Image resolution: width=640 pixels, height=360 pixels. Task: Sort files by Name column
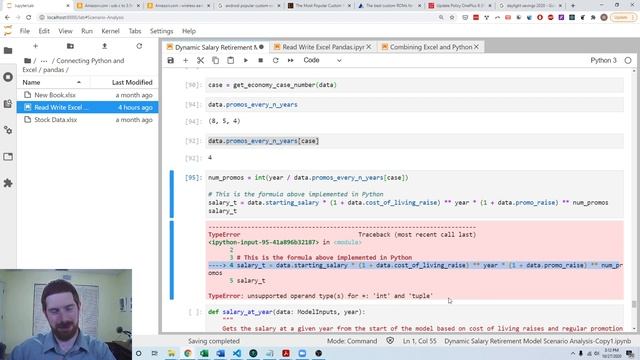point(52,82)
